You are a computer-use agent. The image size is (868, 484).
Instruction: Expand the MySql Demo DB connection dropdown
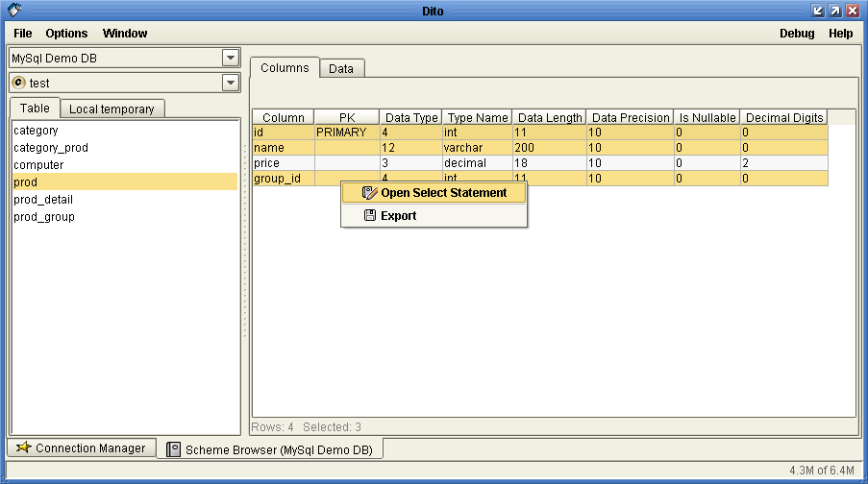[x=230, y=58]
